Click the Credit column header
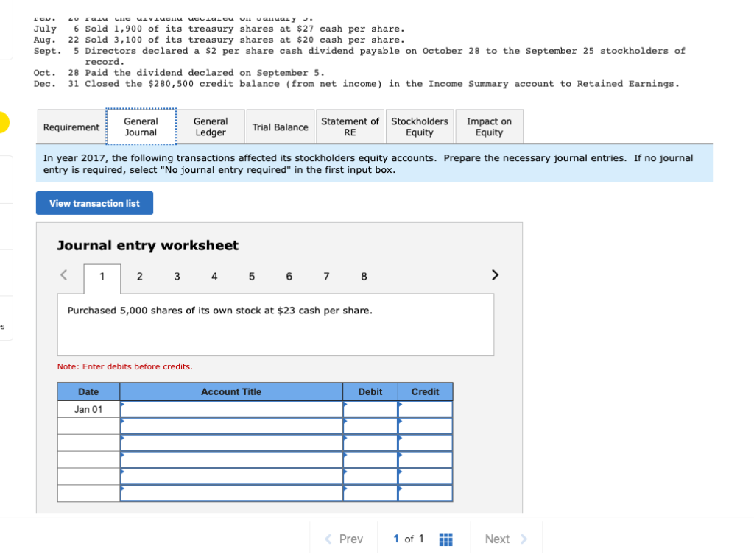The width and height of the screenshot is (754, 560). coord(426,391)
